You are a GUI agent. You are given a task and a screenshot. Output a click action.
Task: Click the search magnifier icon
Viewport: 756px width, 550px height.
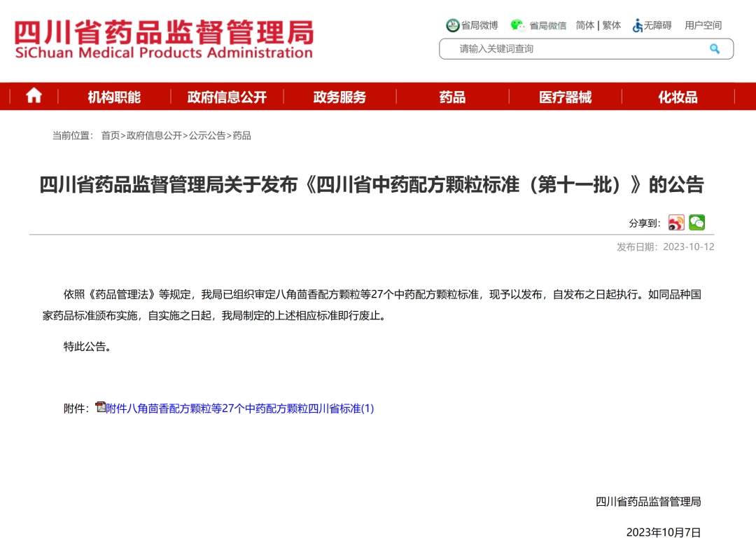(714, 49)
